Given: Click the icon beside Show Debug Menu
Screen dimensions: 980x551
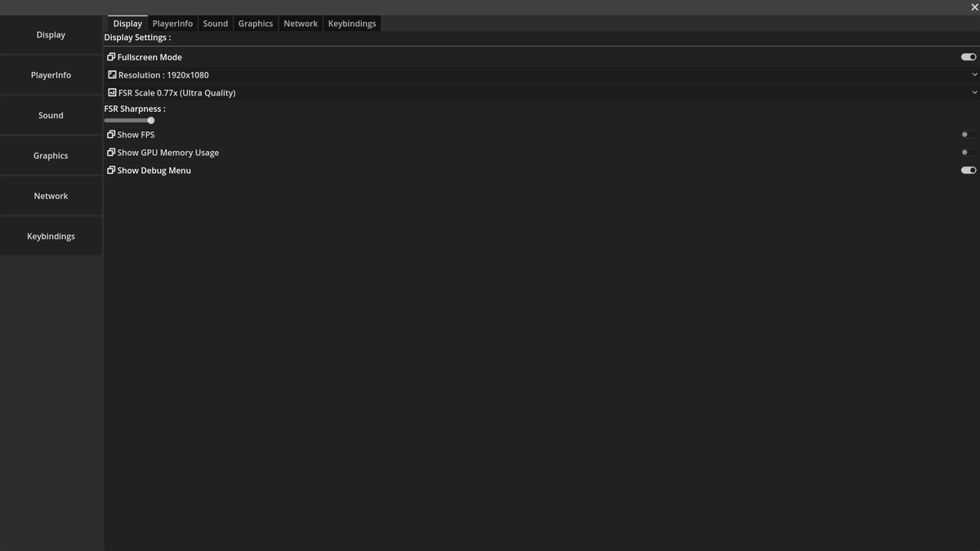Looking at the screenshot, I should [111, 170].
